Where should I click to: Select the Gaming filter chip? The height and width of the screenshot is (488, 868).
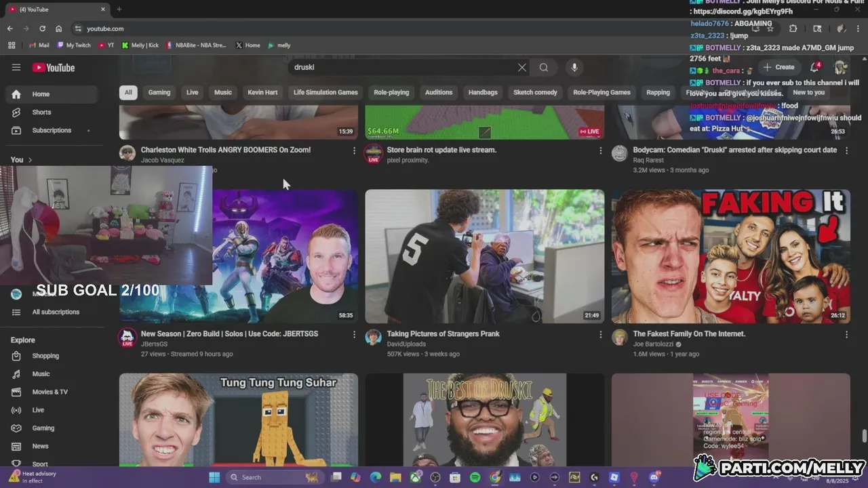159,92
